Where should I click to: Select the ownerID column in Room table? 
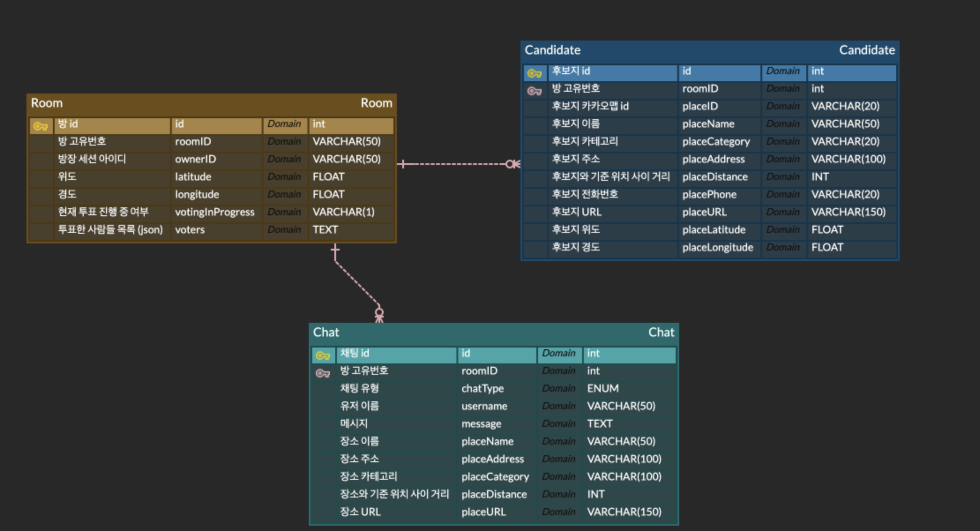tap(195, 159)
